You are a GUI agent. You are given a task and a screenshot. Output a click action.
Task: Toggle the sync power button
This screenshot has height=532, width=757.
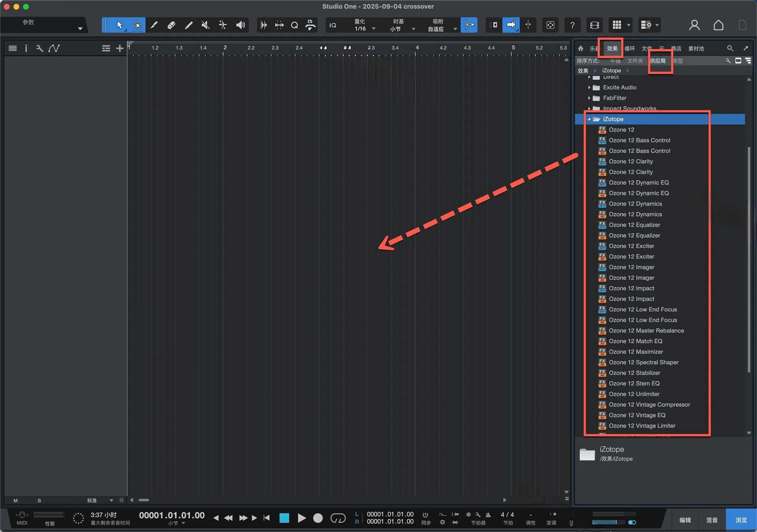[x=425, y=515]
